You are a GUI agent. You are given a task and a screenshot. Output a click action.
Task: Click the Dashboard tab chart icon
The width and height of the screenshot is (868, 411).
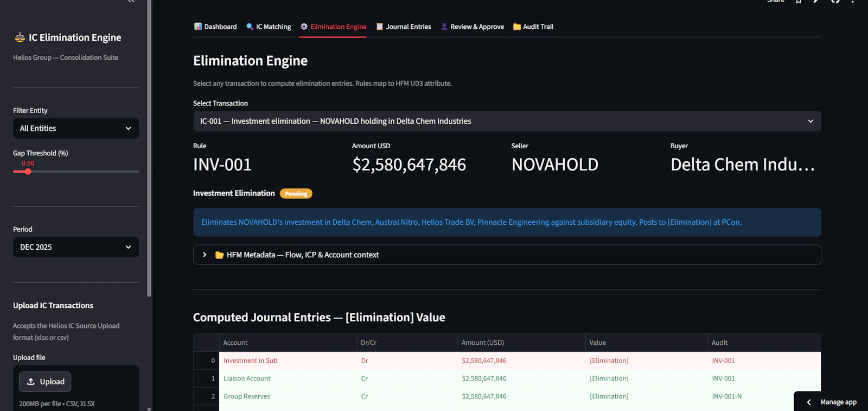[198, 27]
